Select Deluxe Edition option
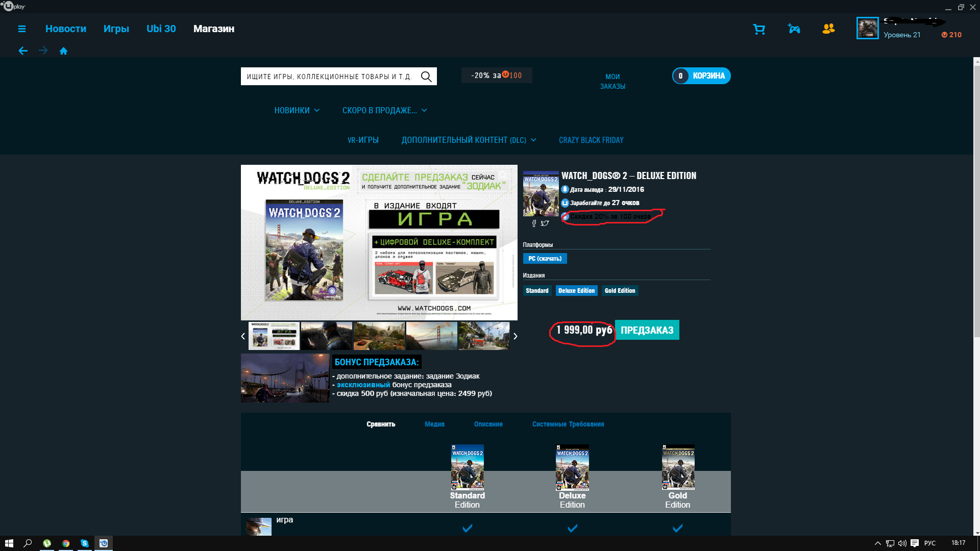This screenshot has height=551, width=980. (x=576, y=291)
